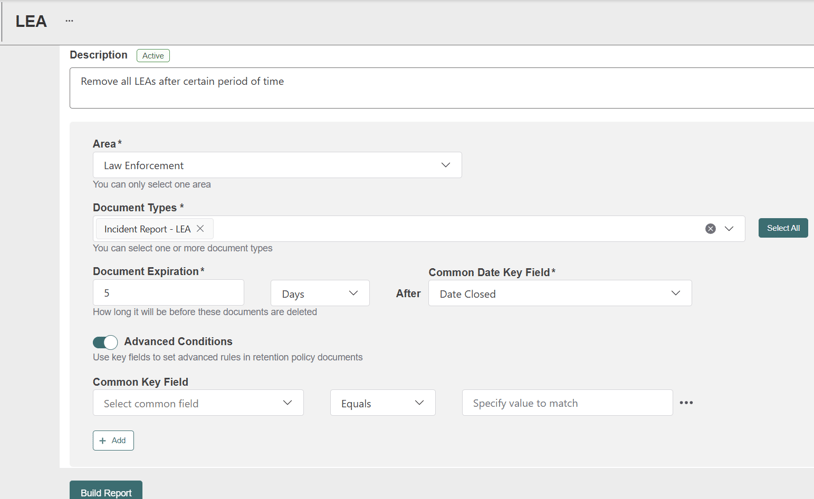
Task: Open the Days unit dropdown
Action: [x=320, y=293]
